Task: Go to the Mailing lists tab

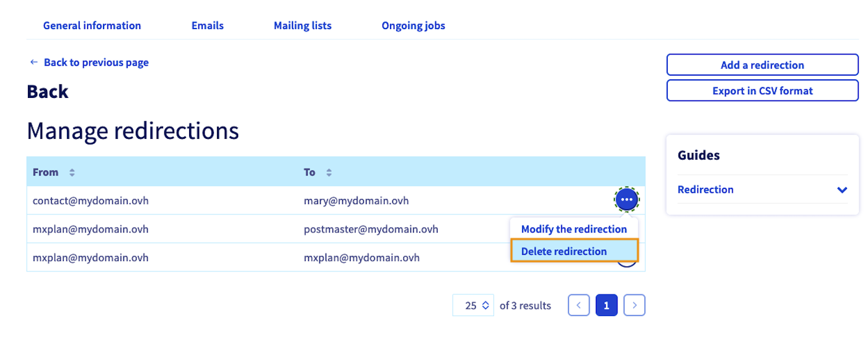Action: [303, 25]
